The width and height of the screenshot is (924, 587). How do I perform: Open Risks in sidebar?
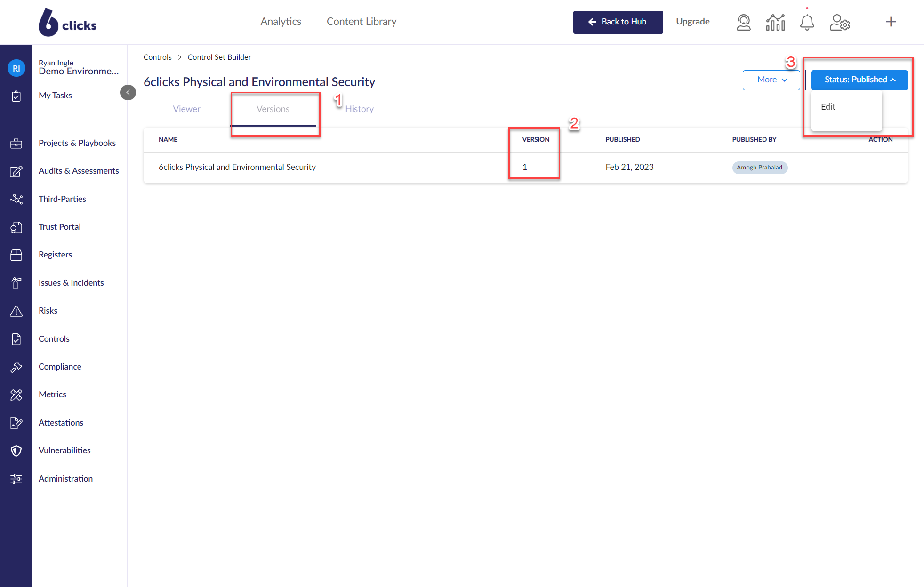pos(48,311)
